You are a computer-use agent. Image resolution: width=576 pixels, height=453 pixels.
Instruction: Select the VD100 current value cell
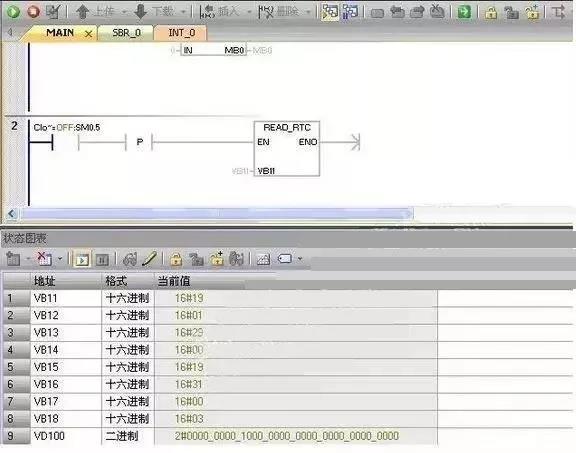[x=296, y=436]
